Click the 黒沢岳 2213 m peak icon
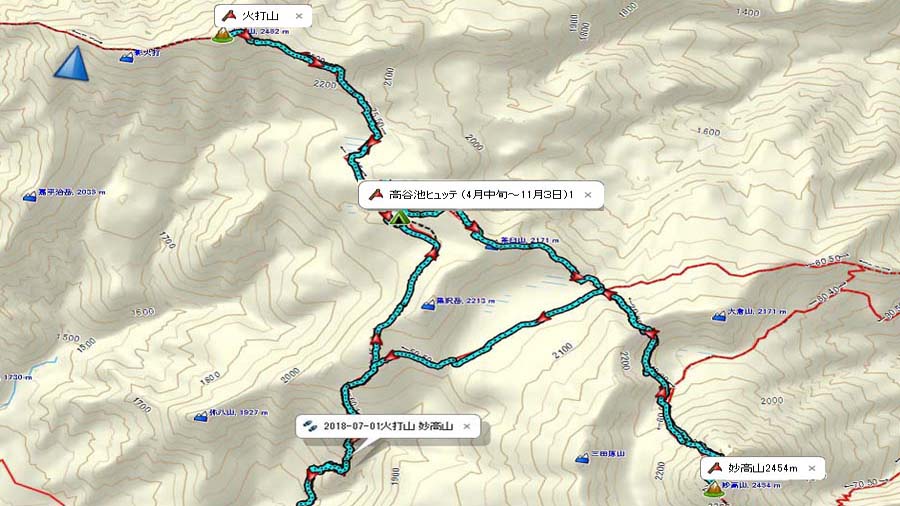Image resolution: width=900 pixels, height=506 pixels. [428, 304]
